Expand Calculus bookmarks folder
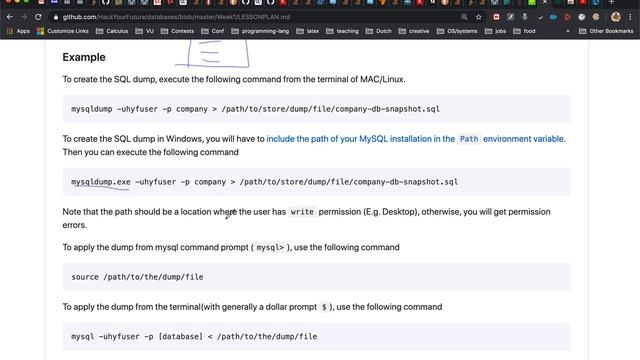This screenshot has height=360, width=640. pos(112,31)
